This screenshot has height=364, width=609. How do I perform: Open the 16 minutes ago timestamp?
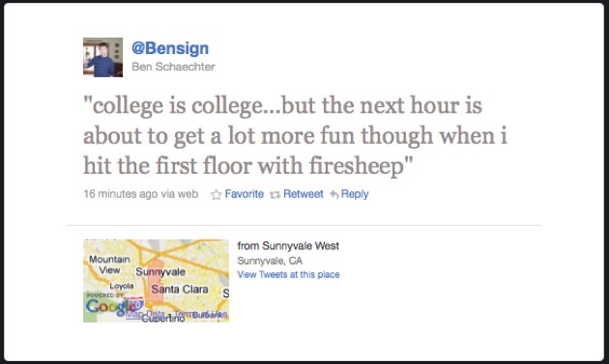point(121,194)
